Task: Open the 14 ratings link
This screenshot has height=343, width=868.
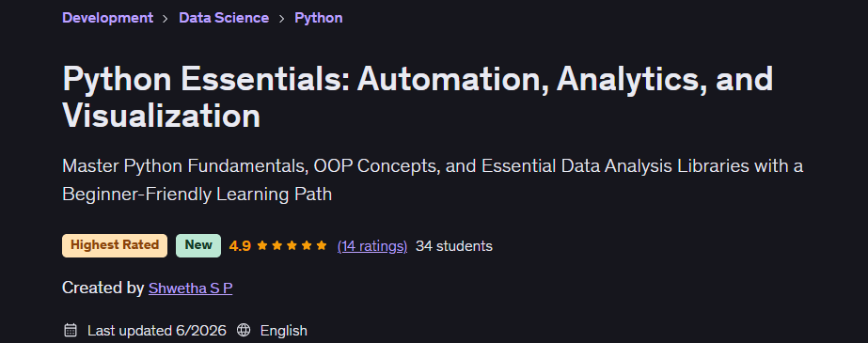Action: pyautogui.click(x=372, y=245)
